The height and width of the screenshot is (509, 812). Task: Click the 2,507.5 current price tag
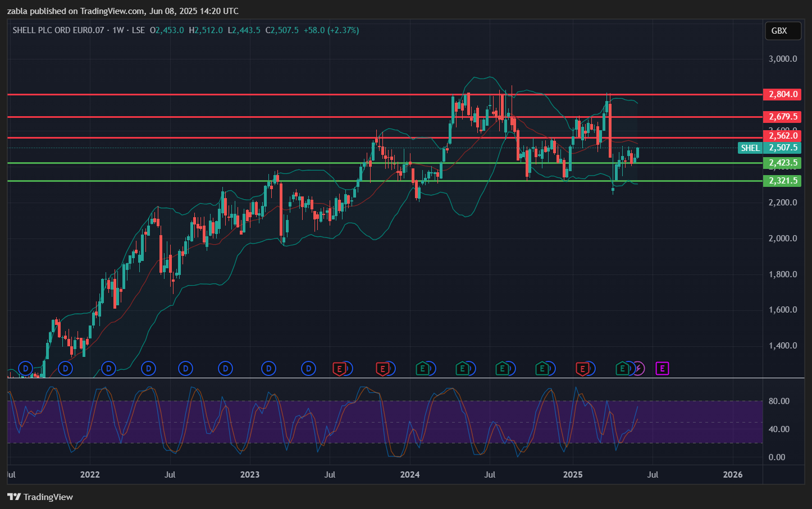[x=782, y=148]
